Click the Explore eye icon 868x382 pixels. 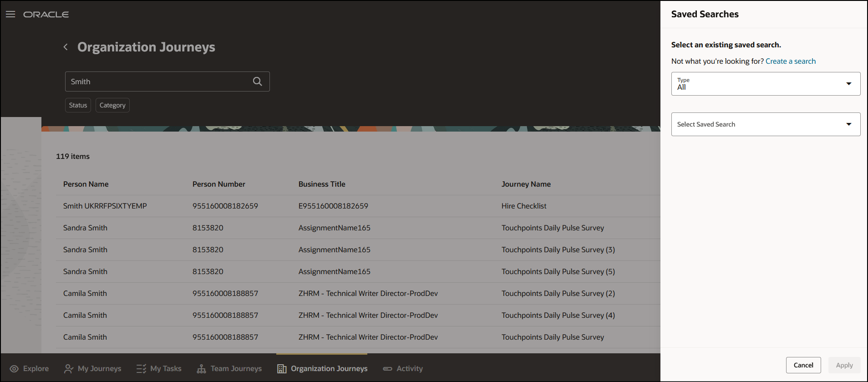14,369
